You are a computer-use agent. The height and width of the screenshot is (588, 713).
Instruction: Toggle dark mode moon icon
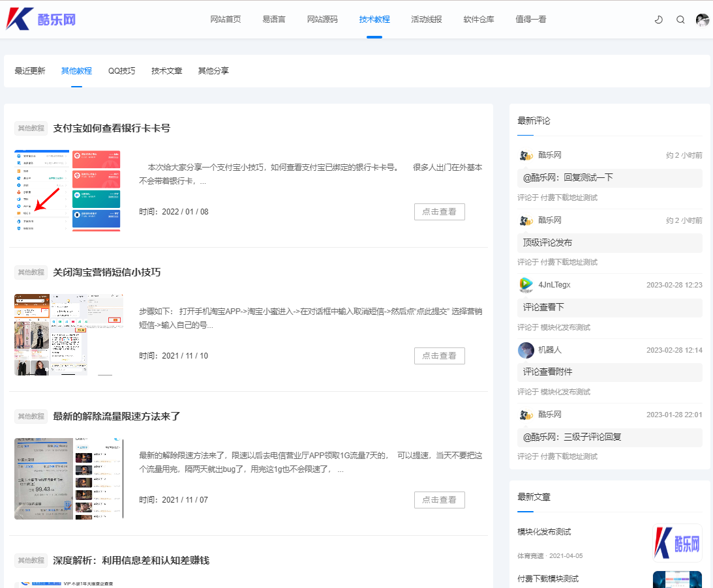[658, 20]
